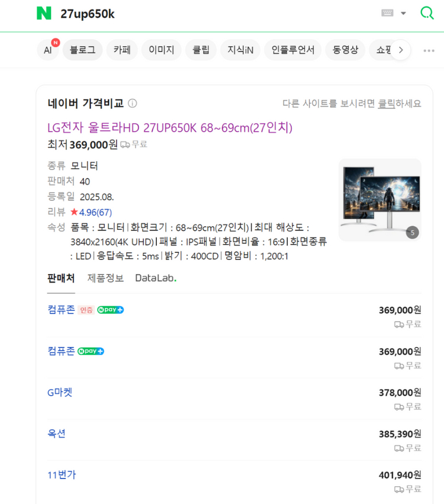Open the 11번가 seller link
Image resolution: width=444 pixels, height=504 pixels.
[x=62, y=474]
